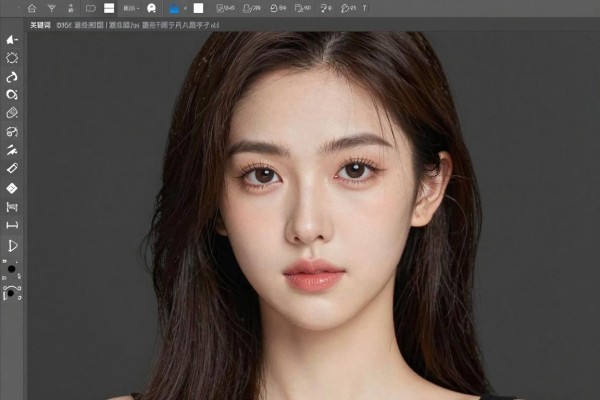Image resolution: width=600 pixels, height=400 pixels.
Task: Click the blue folder icon
Action: (x=174, y=8)
